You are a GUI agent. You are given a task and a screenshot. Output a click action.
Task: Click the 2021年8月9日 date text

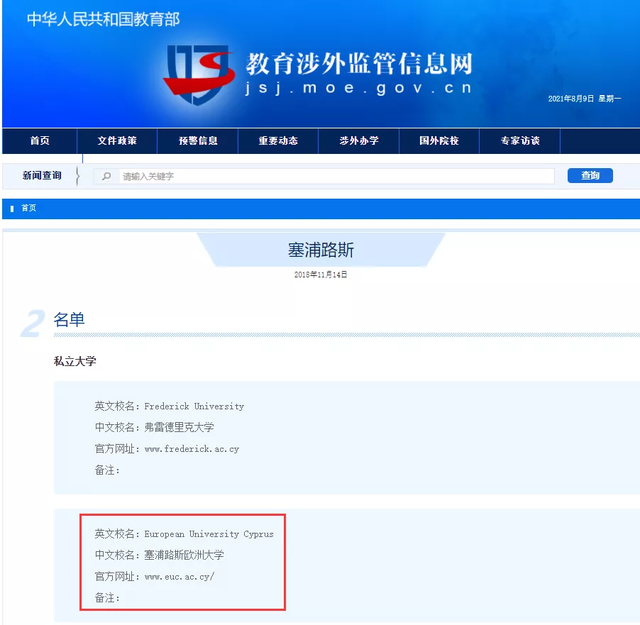571,99
